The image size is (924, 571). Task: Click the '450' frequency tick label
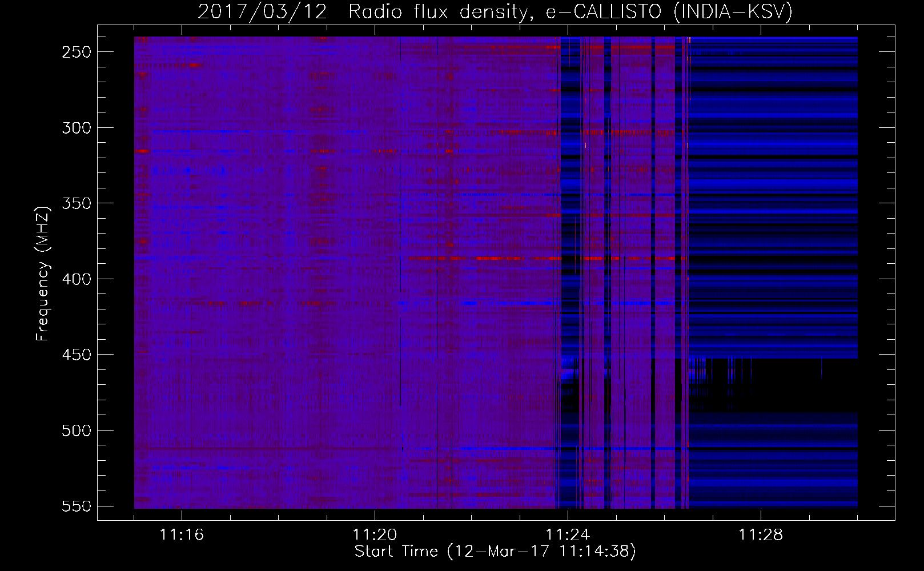click(x=77, y=355)
